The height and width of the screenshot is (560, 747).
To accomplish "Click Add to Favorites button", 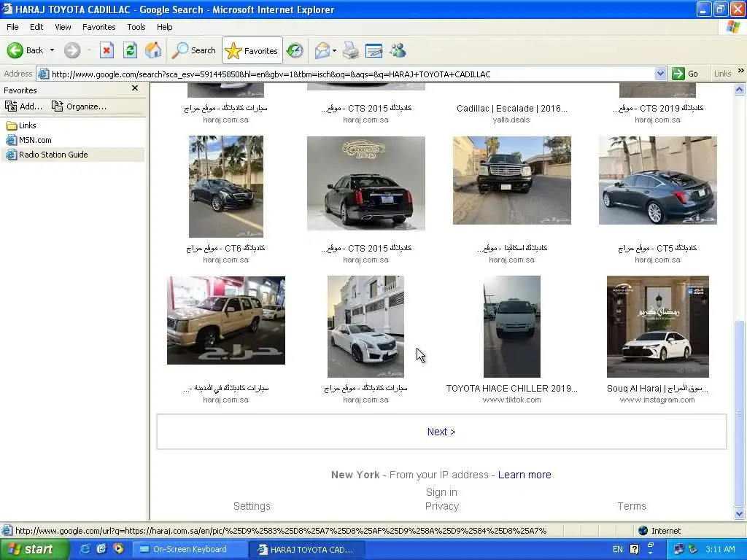I will pos(24,106).
